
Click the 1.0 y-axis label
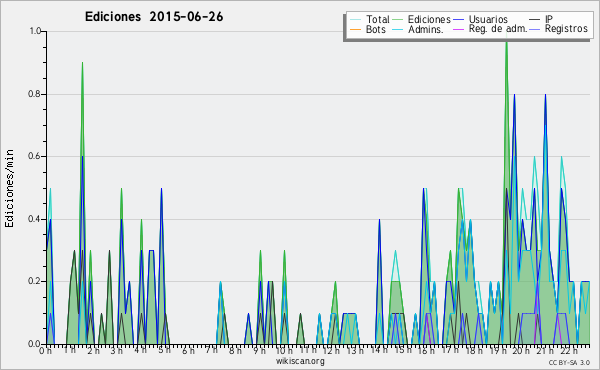coord(35,31)
